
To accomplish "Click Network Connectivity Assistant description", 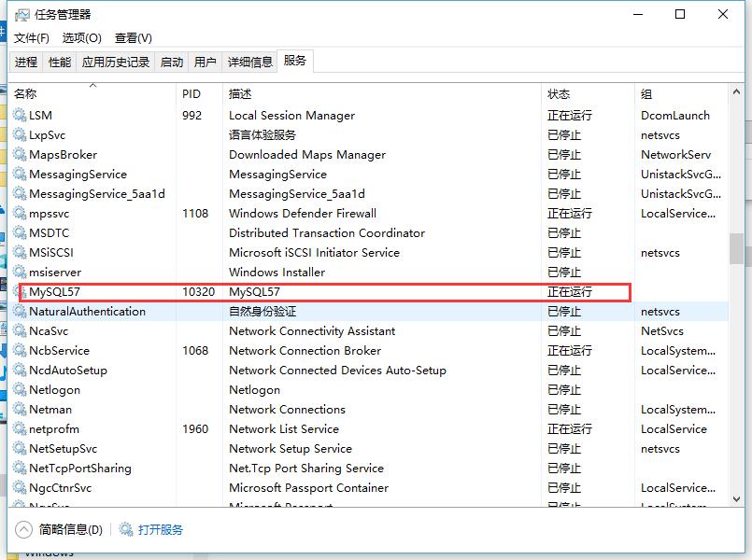I will (312, 331).
